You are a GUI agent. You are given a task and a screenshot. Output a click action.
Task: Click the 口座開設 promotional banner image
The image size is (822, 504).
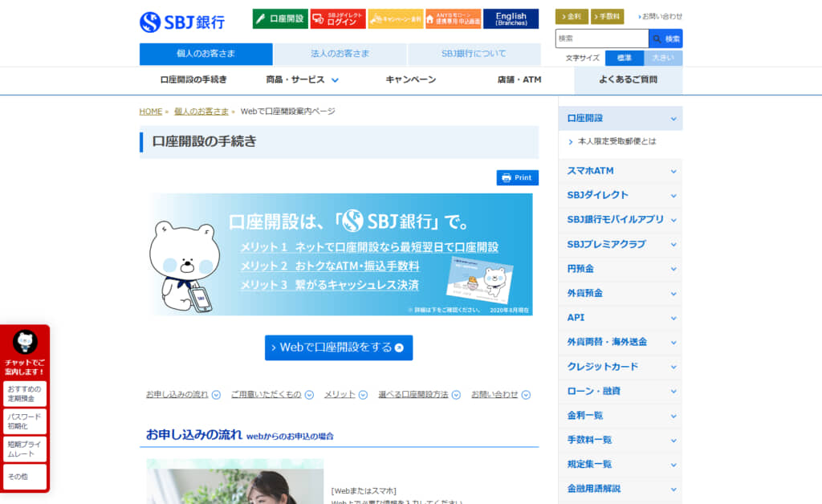339,254
